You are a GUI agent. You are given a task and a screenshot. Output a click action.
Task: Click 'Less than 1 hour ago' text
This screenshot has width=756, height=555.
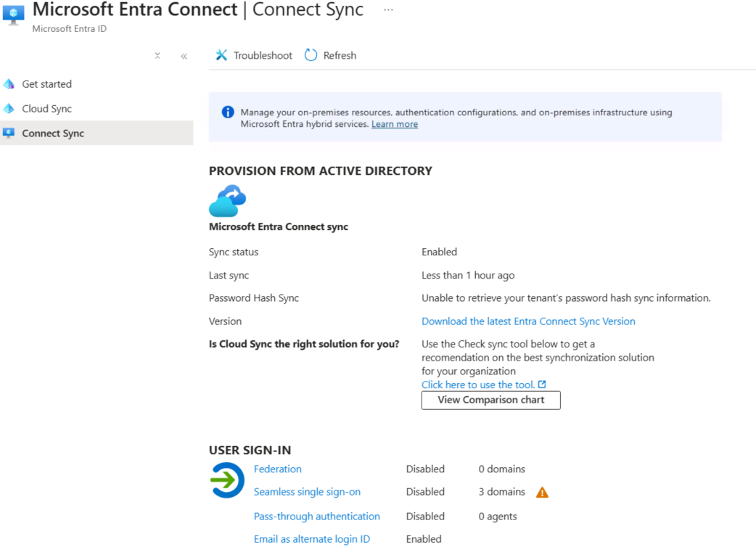pyautogui.click(x=468, y=276)
